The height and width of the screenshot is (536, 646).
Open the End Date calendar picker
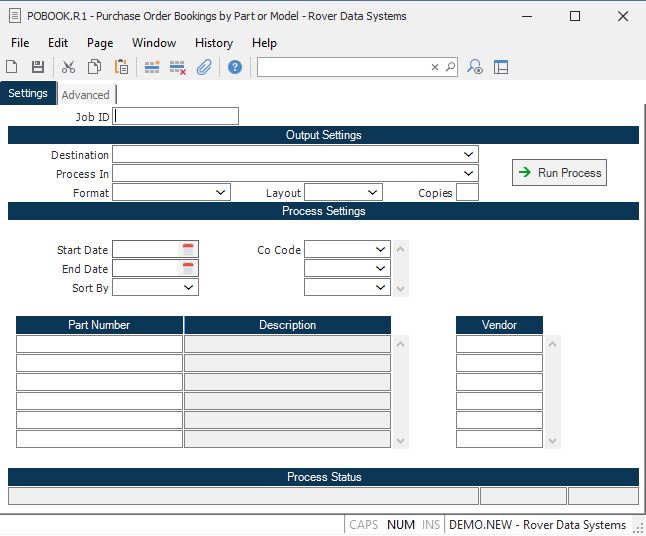click(x=188, y=269)
